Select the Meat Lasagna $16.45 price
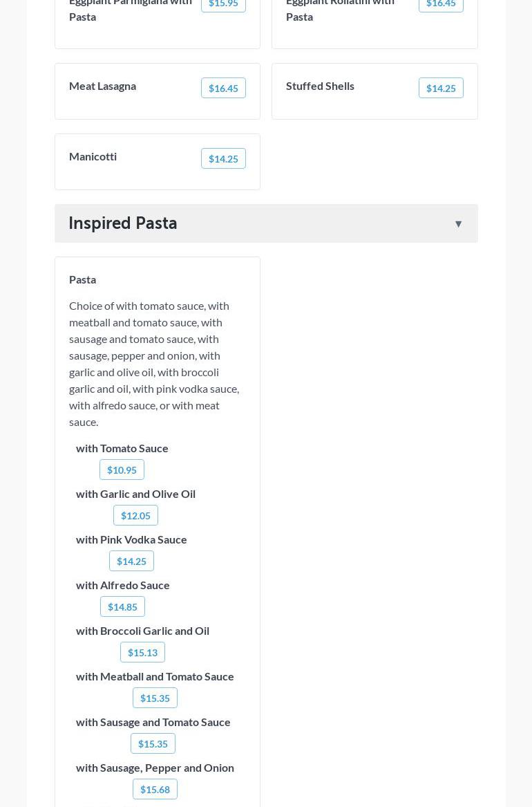The height and width of the screenshot is (807, 532). pyautogui.click(x=223, y=88)
